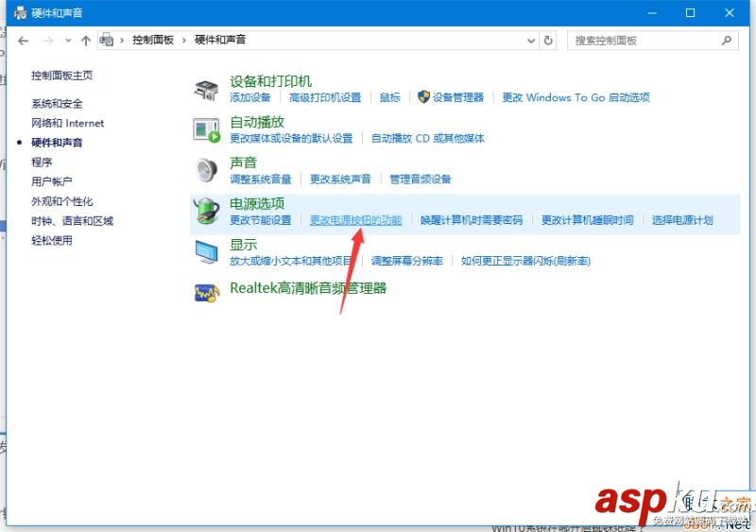756x532 pixels.
Task: Go back with the Back arrow
Action: click(x=23, y=41)
